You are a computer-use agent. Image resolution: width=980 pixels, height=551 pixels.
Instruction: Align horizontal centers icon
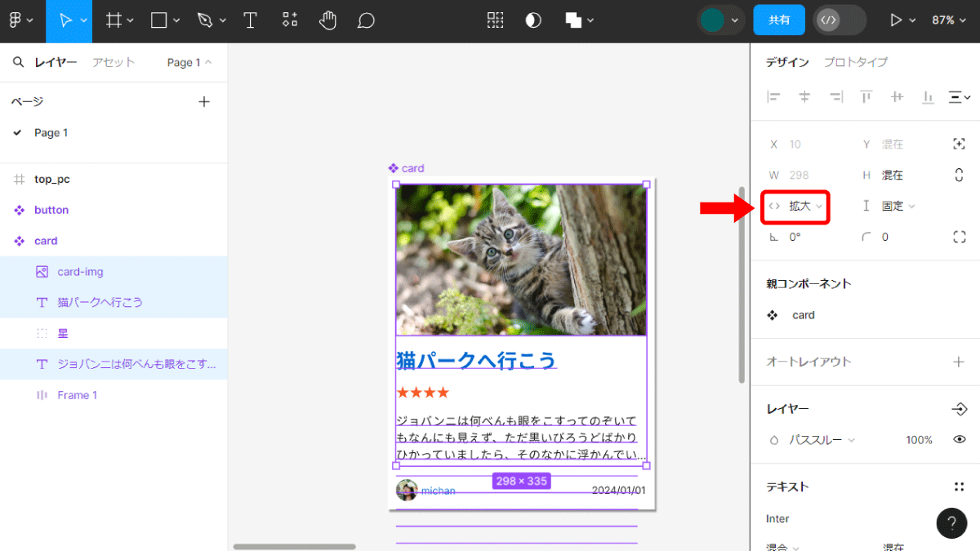(804, 97)
